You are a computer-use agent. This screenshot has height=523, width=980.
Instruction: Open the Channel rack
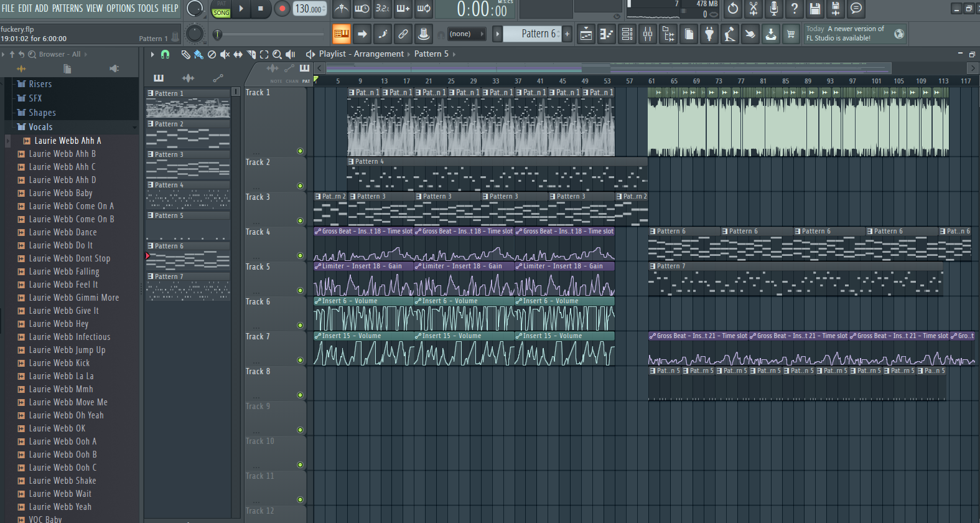(627, 34)
